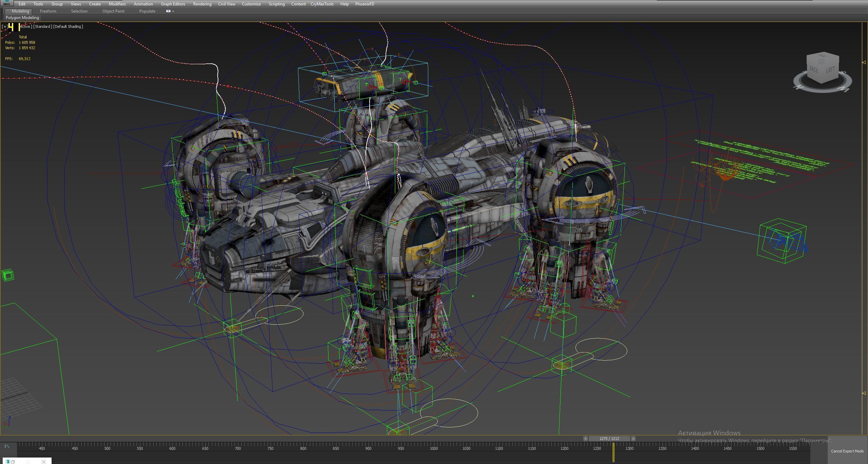Switch to the Object Paint ribbon tab
868x464 pixels.
pyautogui.click(x=113, y=11)
